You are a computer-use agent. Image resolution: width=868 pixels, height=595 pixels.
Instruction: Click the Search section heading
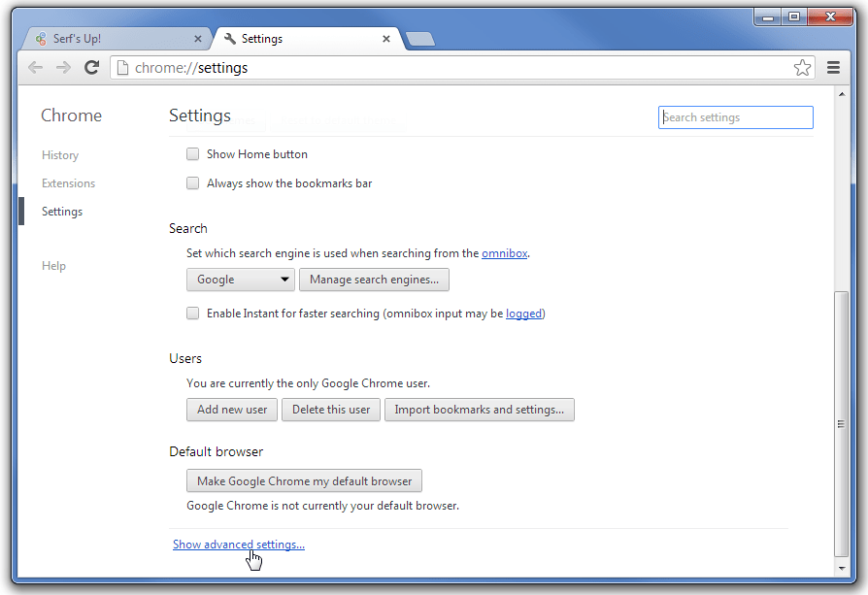[x=188, y=229]
